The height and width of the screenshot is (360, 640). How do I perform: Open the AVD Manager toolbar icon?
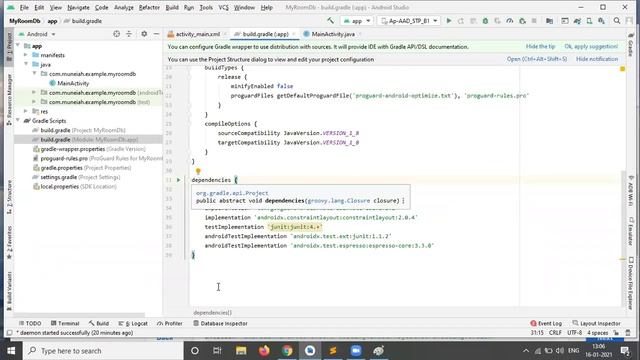click(589, 21)
